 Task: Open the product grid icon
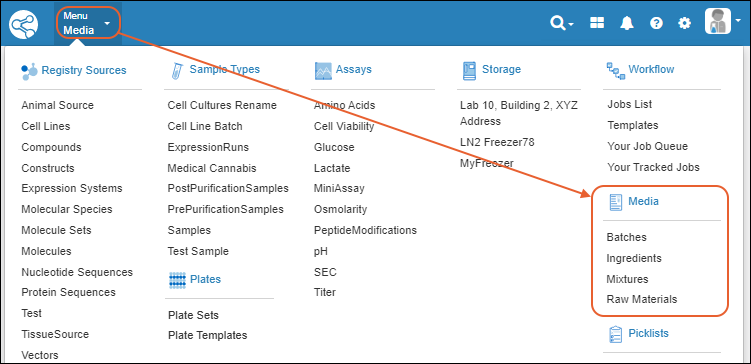click(597, 23)
